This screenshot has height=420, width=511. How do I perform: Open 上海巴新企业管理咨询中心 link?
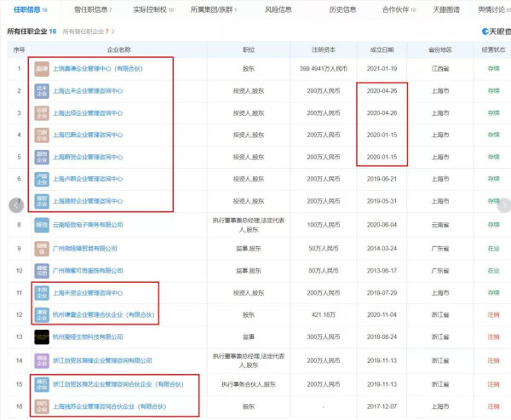coord(88,135)
